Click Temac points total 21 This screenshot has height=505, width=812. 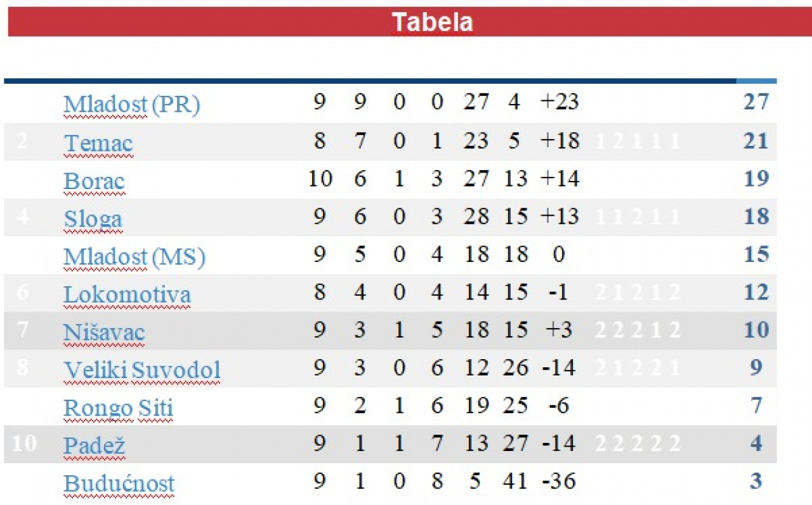756,140
